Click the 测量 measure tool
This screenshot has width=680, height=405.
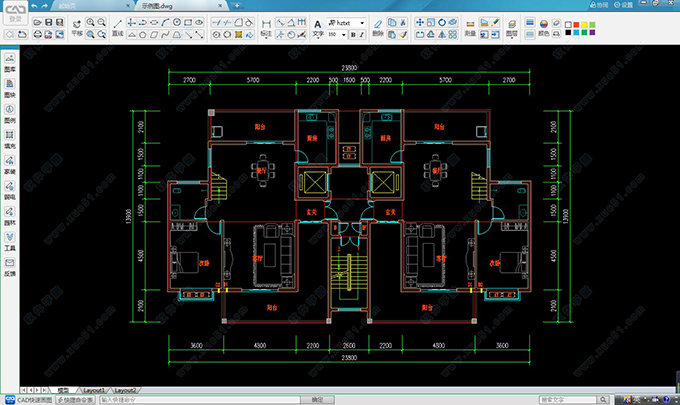pos(470,27)
